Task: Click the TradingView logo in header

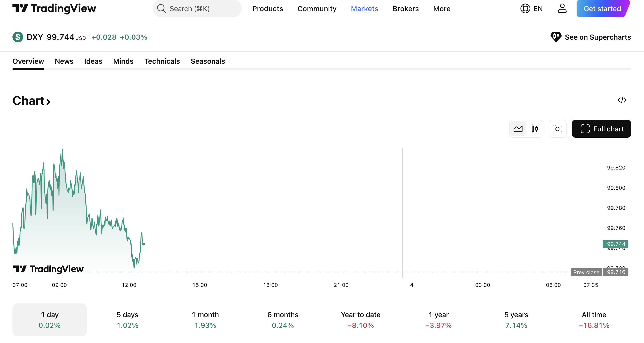Action: [x=54, y=8]
